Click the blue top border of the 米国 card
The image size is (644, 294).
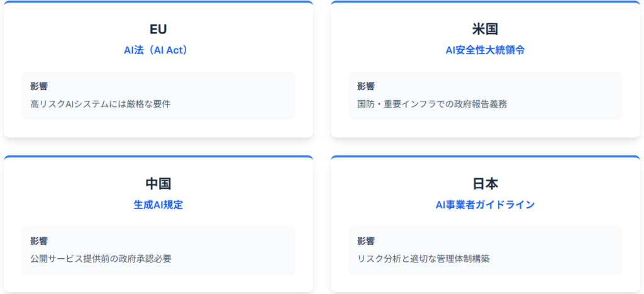click(485, 2)
